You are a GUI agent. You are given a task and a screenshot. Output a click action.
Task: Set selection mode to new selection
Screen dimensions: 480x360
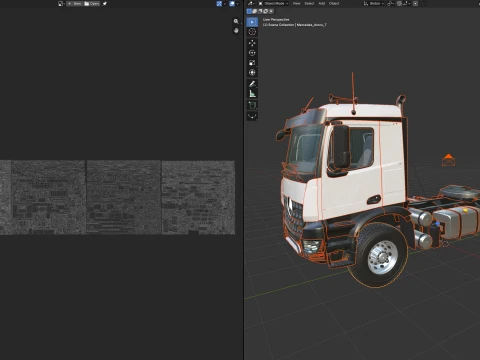249,11
